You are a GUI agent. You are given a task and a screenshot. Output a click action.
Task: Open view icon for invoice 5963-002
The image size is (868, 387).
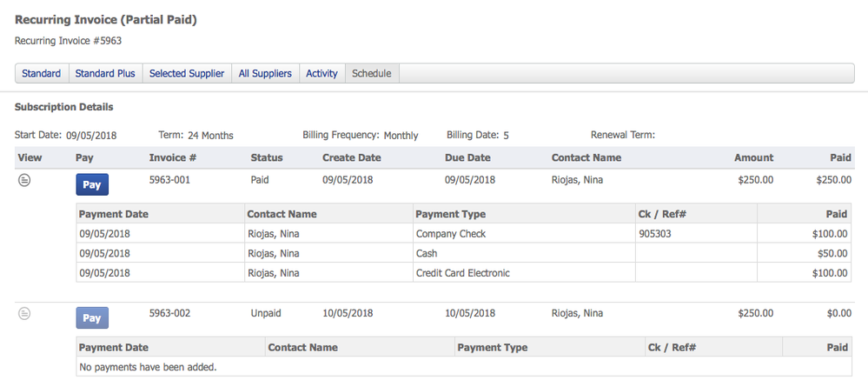point(24,314)
